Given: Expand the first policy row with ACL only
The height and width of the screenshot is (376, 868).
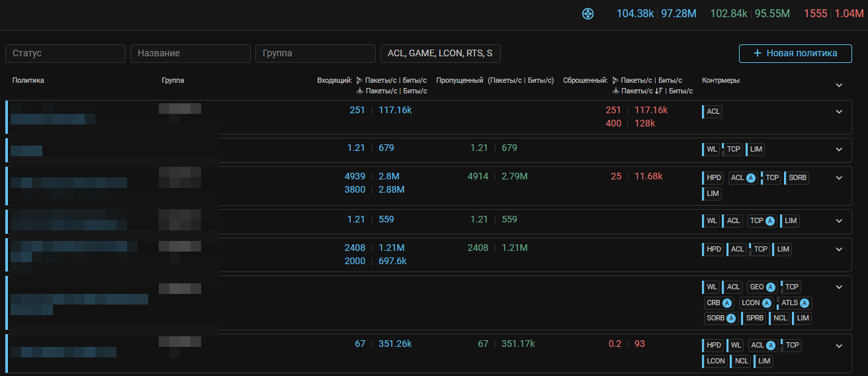Looking at the screenshot, I should point(839,112).
